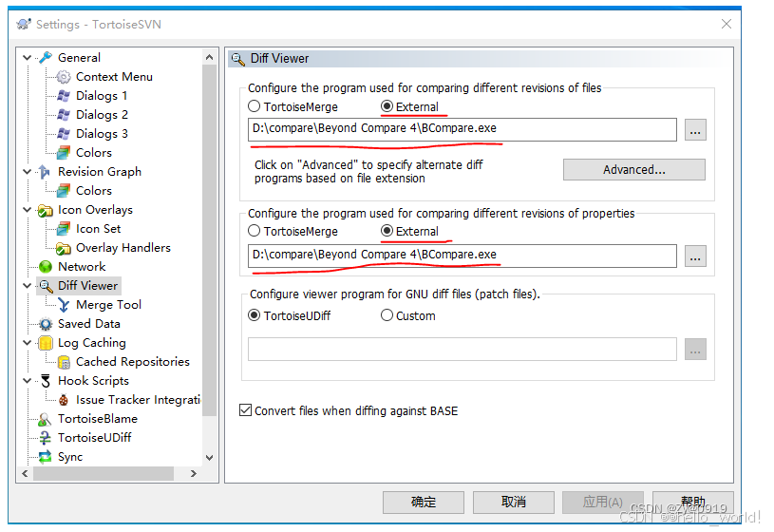Open the Merge Tool settings page
Image resolution: width=774 pixels, height=532 pixels.
tap(108, 305)
